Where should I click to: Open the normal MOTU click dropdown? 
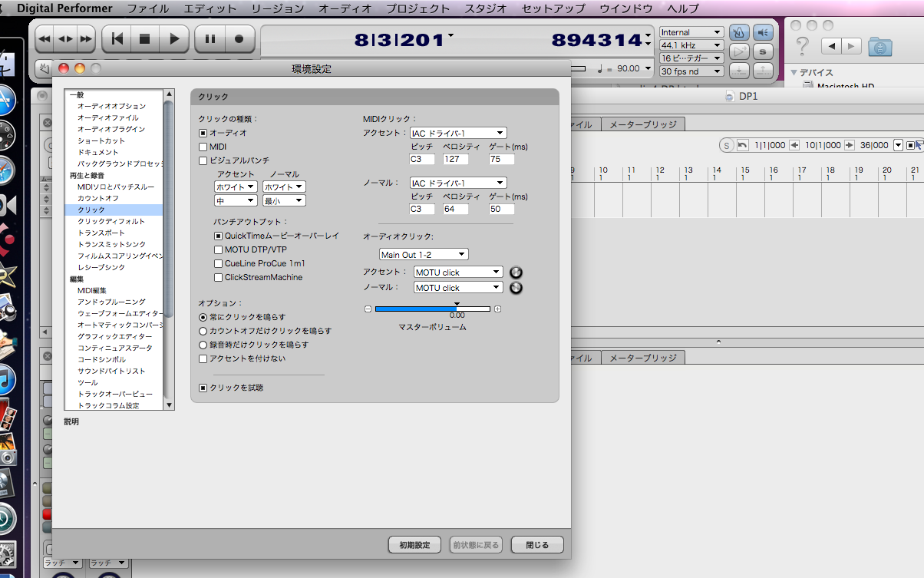458,288
